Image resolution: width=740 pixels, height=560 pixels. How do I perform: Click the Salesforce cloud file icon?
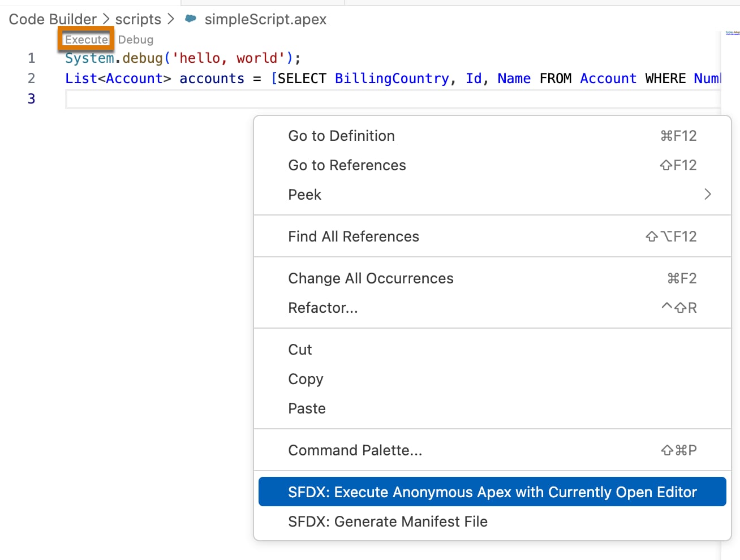pos(191,19)
